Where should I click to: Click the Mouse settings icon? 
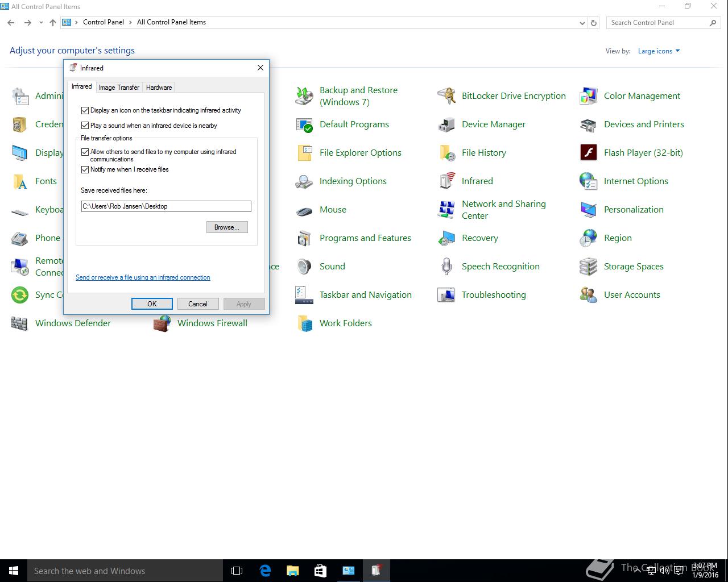304,210
